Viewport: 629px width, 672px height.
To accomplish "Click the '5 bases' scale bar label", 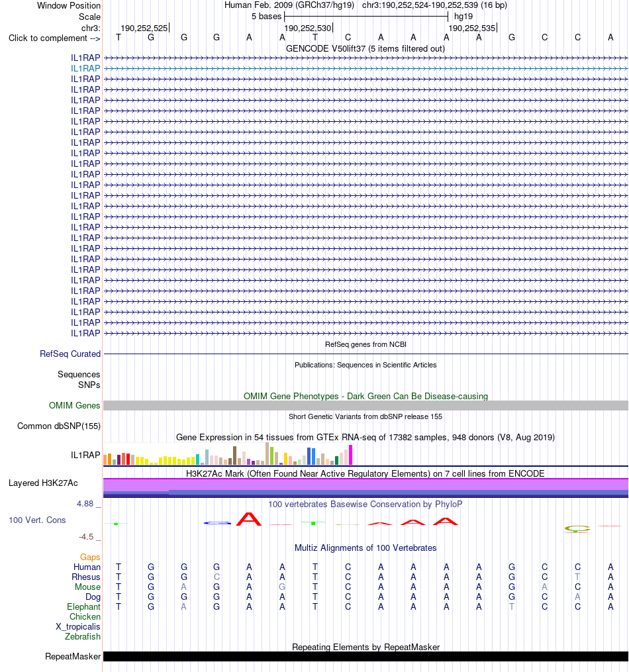I will [267, 17].
